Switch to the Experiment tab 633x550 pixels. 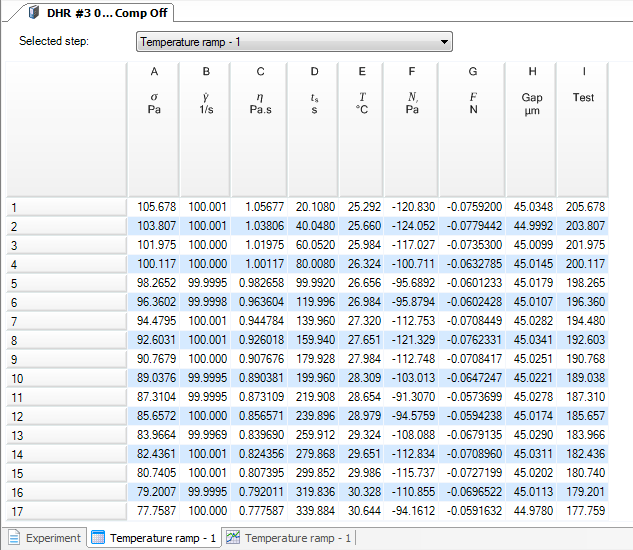click(x=44, y=538)
